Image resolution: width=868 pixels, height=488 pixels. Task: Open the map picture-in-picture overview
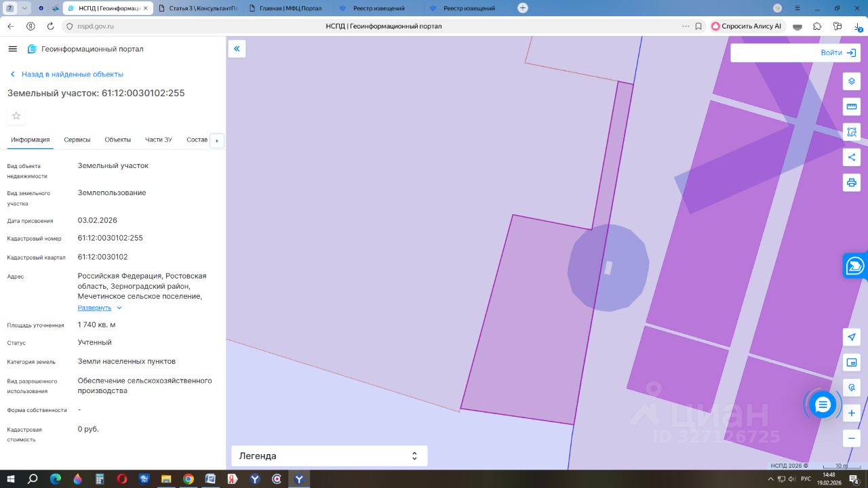[852, 363]
